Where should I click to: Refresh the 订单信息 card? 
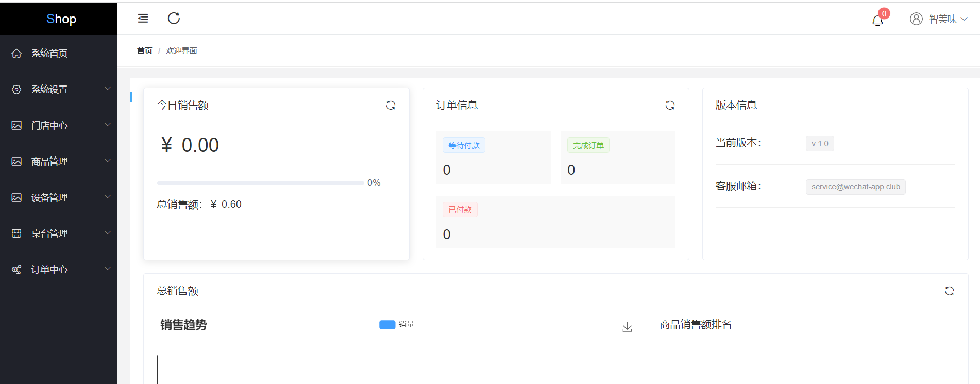click(670, 105)
